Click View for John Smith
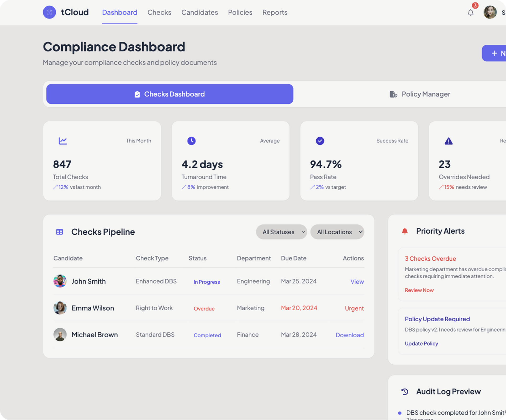The width and height of the screenshot is (506, 420). (x=357, y=282)
